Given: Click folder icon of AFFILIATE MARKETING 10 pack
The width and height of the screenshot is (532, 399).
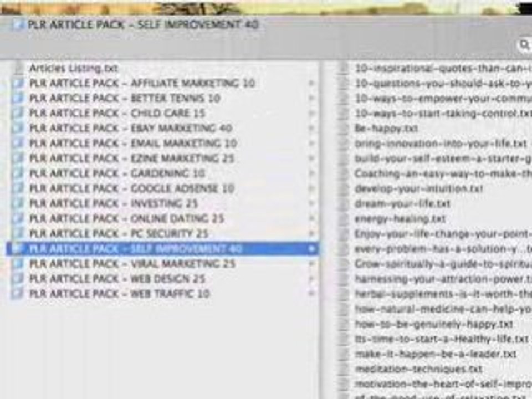Looking at the screenshot, I should point(18,83).
